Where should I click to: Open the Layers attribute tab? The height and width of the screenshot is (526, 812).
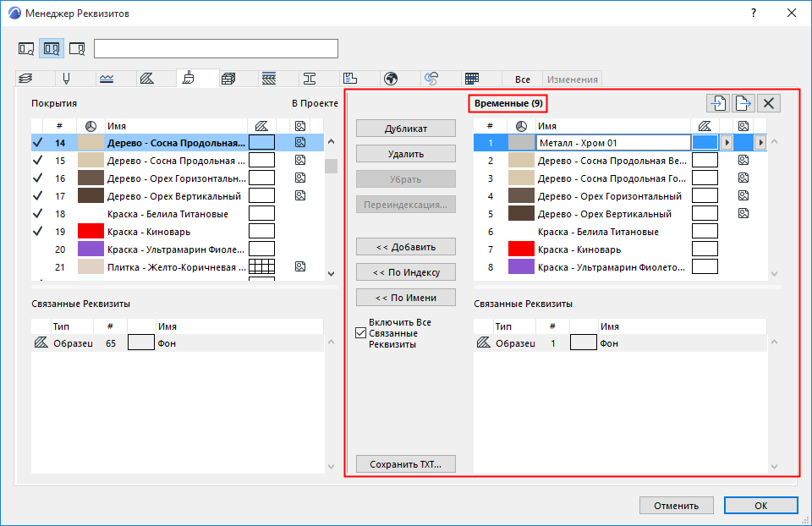tap(25, 79)
